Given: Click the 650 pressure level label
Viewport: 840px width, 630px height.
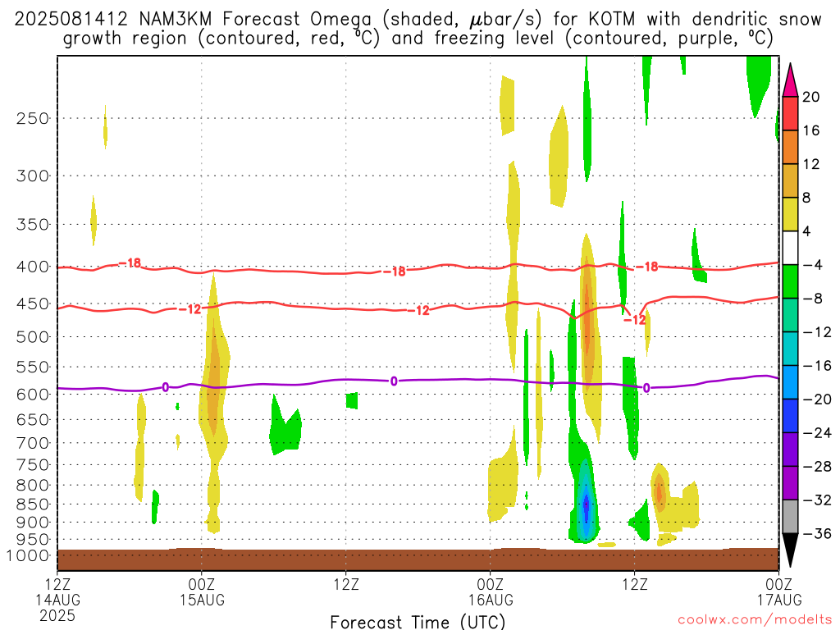Looking at the screenshot, I should 33,419.
